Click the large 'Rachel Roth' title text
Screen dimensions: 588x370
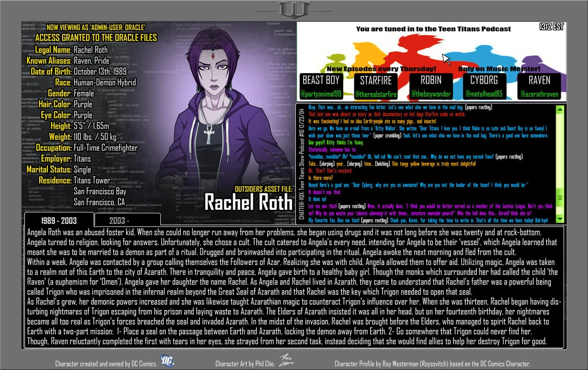pyautogui.click(x=248, y=202)
